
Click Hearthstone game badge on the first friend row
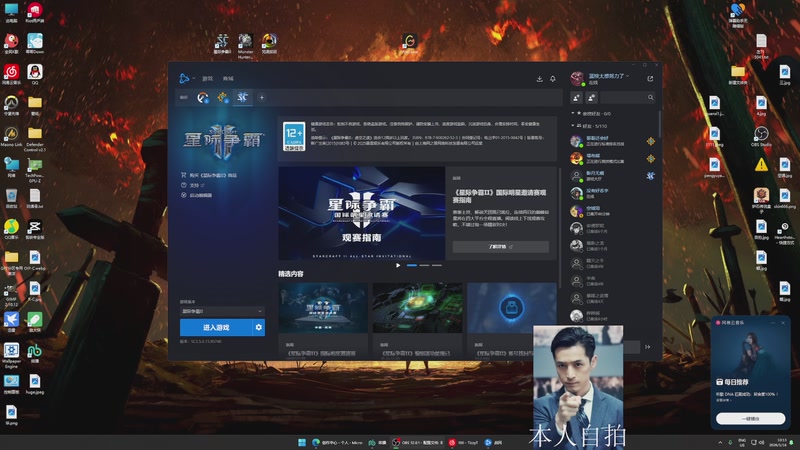pos(651,141)
